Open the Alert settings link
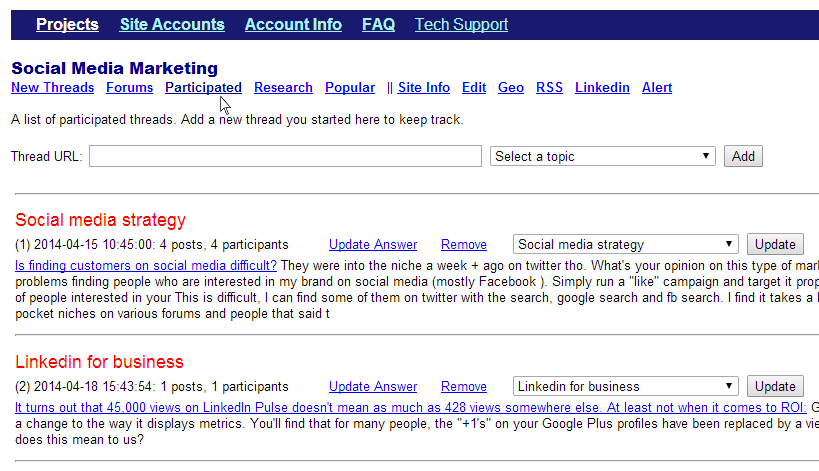The height and width of the screenshot is (471, 819). [x=657, y=88]
